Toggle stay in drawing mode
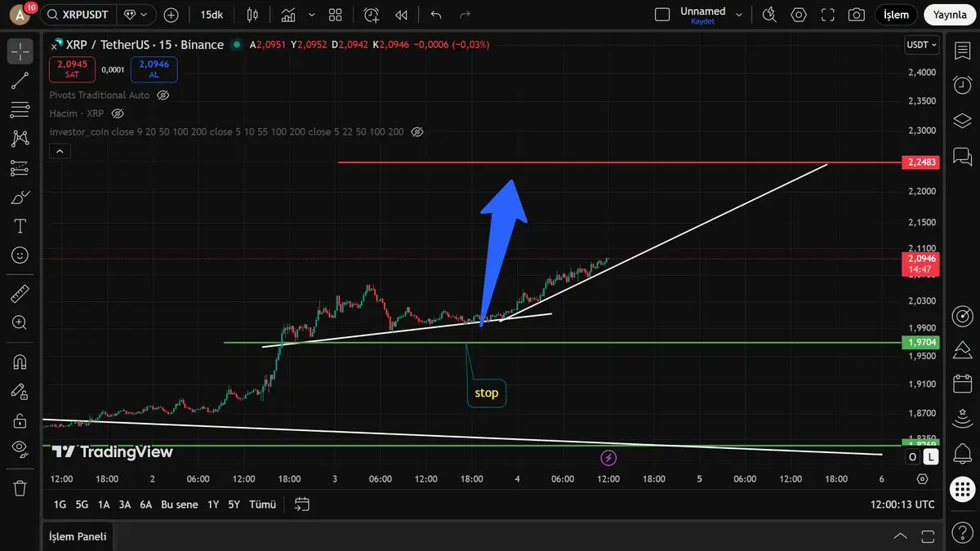Viewport: 980px width, 551px height. point(20,391)
